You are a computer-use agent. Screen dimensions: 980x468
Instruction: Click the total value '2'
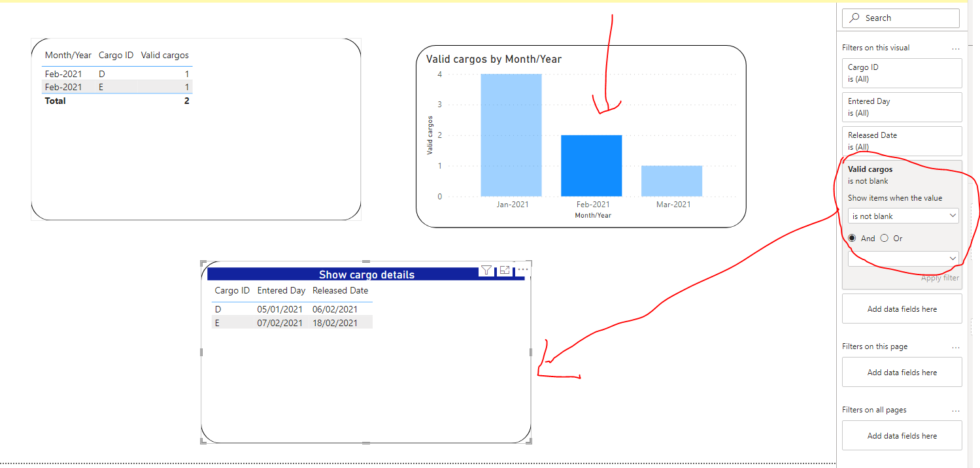(187, 101)
